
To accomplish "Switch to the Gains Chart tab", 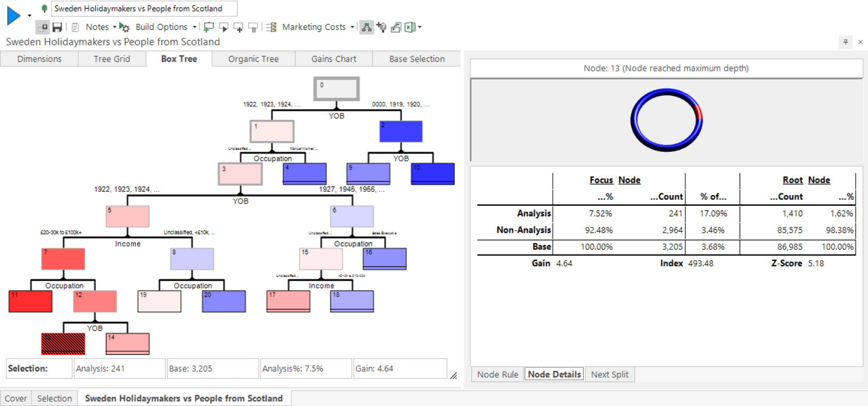I will 334,59.
